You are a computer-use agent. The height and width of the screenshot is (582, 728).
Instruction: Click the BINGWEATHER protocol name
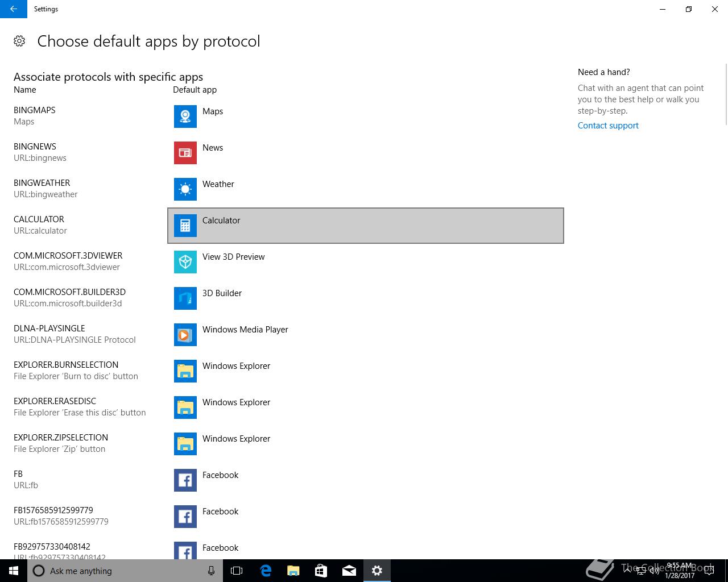point(42,183)
